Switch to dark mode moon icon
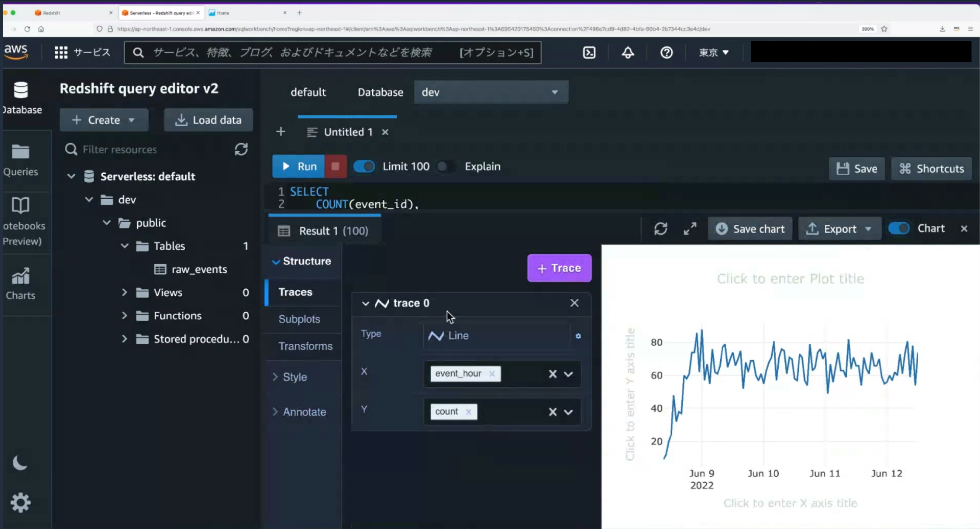The image size is (980, 529). 20,463
